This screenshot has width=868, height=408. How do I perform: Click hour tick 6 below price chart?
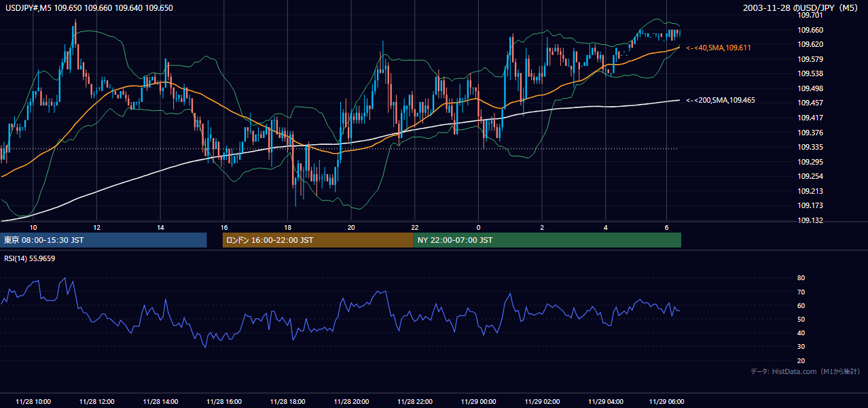[x=667, y=227]
